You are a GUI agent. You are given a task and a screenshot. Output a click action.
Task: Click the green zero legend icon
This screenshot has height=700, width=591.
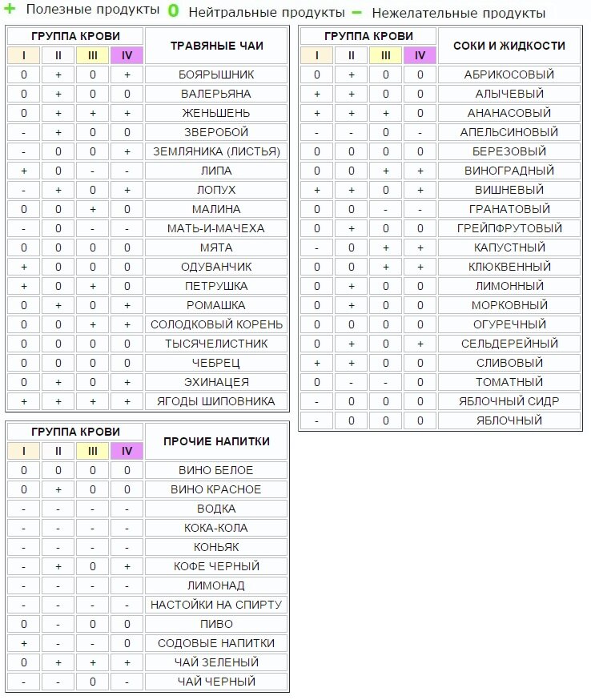coord(173,10)
